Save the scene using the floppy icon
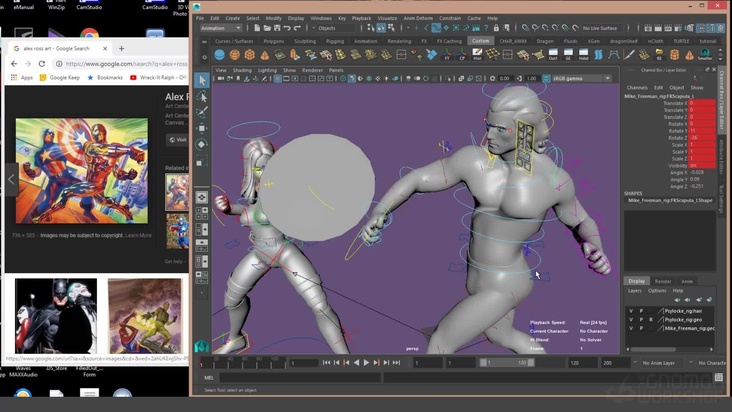 point(277,28)
